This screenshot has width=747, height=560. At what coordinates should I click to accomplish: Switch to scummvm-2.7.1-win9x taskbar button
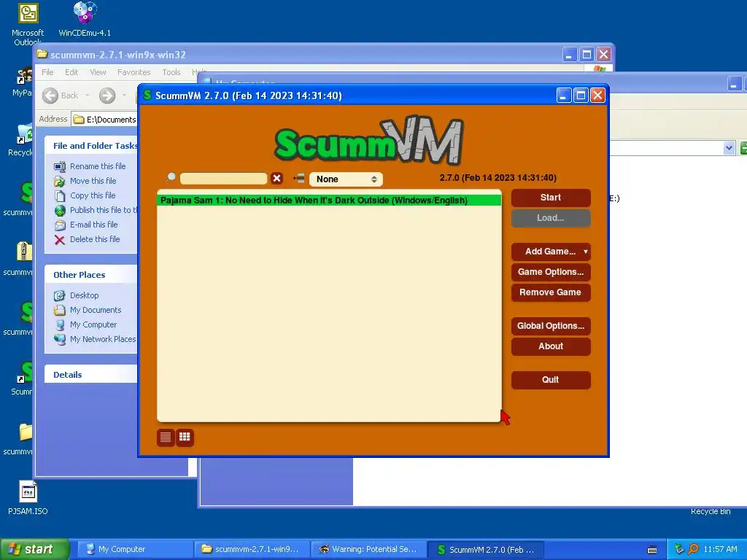pyautogui.click(x=252, y=550)
